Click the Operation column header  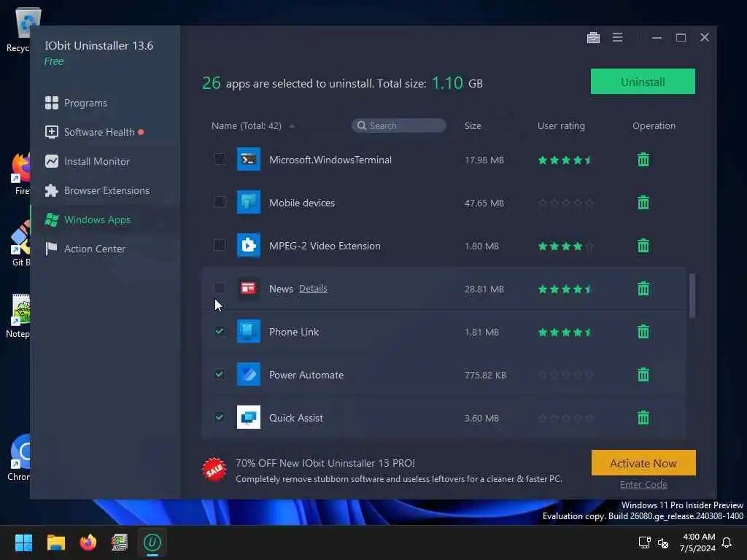point(654,125)
